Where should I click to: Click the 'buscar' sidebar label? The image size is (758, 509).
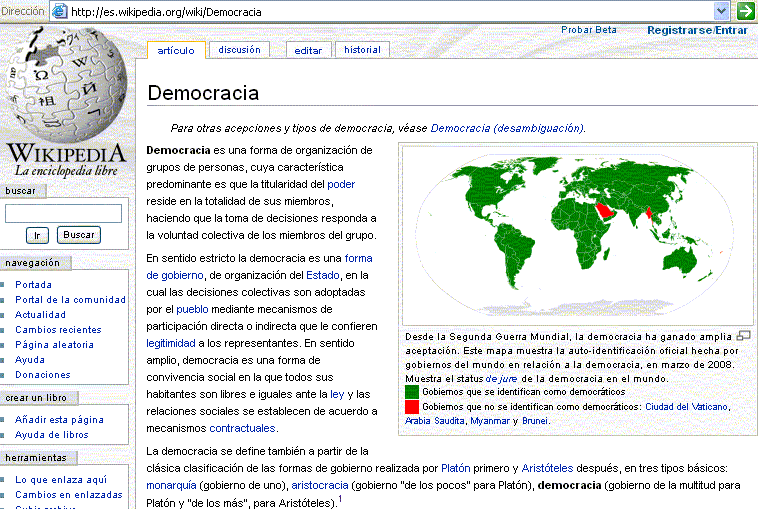(x=20, y=191)
